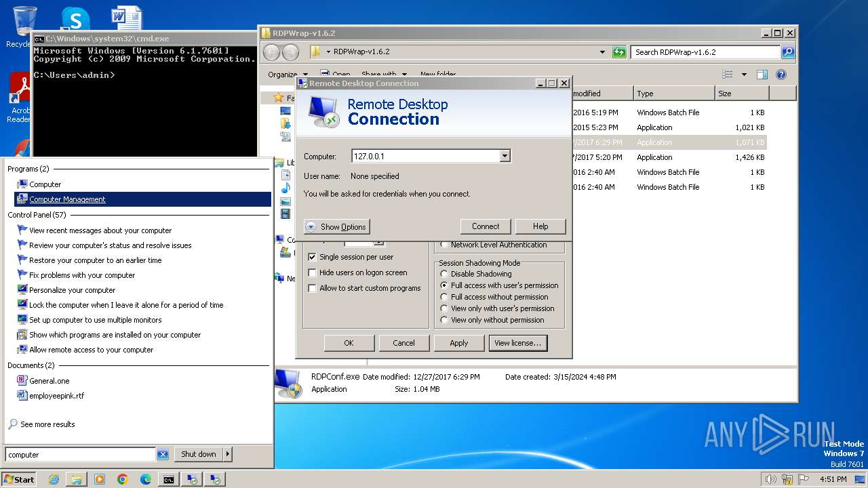Open the Acrobat Reader desktop shortcut
Screen dimensions: 868x488
[x=20, y=98]
